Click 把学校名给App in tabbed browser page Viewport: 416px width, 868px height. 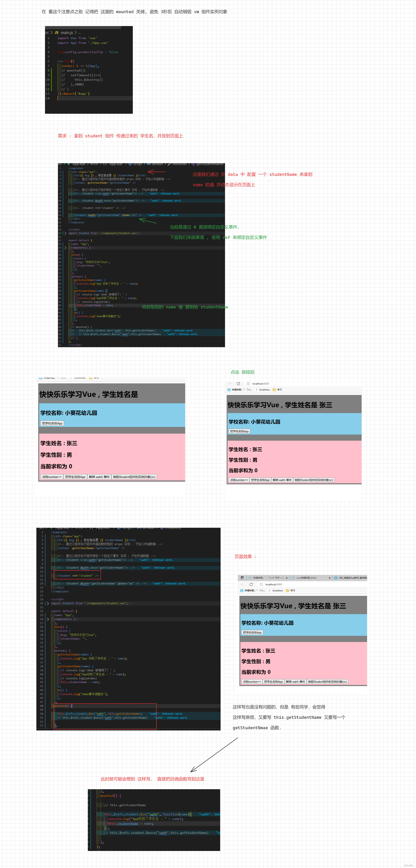click(252, 632)
